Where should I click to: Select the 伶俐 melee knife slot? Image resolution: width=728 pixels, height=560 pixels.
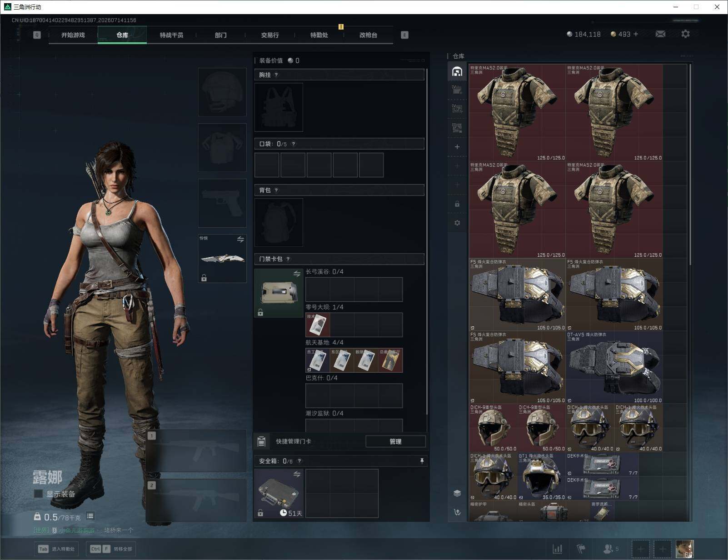pyautogui.click(x=222, y=259)
